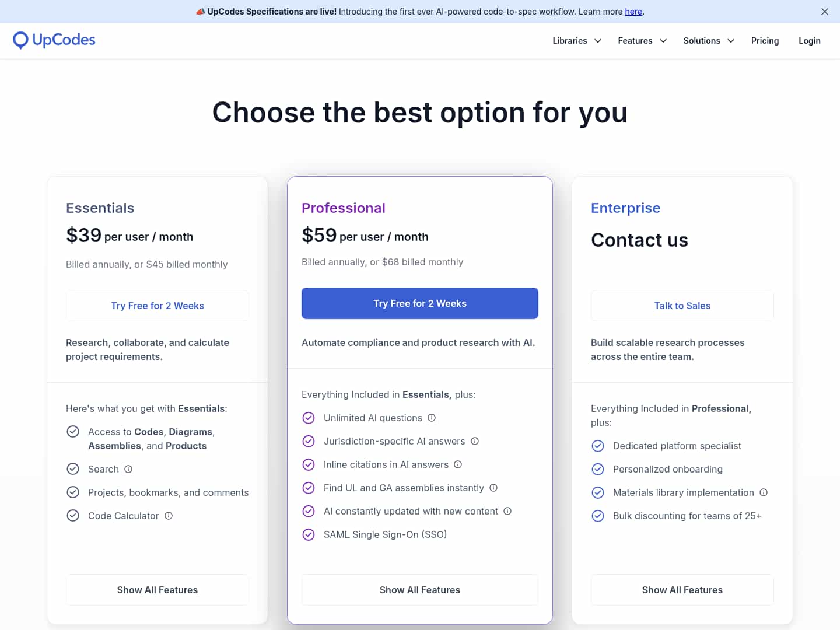
Task: Go to the Pricing page
Action: [765, 41]
